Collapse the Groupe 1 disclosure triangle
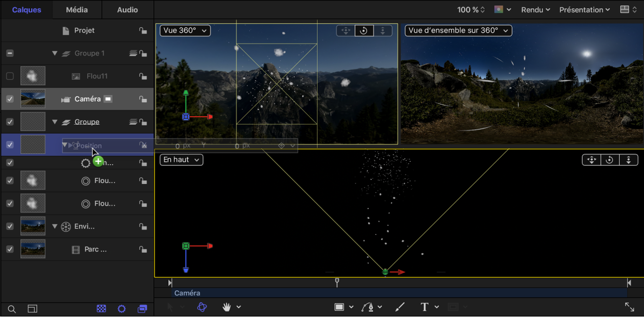 point(55,53)
